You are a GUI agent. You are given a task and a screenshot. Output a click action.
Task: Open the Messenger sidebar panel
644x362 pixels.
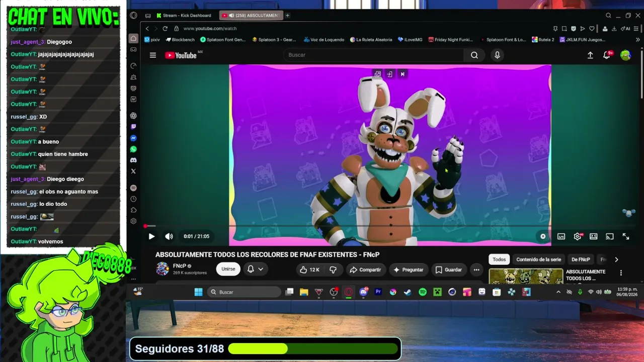point(133,138)
